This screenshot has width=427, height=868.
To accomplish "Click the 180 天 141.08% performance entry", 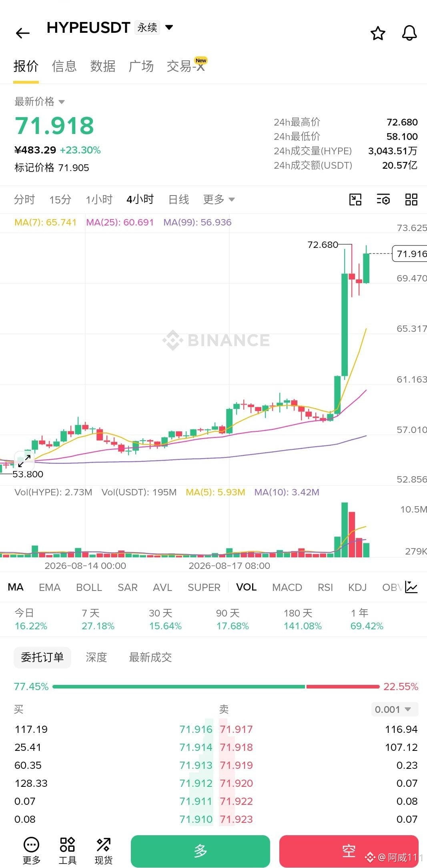I will (303, 619).
